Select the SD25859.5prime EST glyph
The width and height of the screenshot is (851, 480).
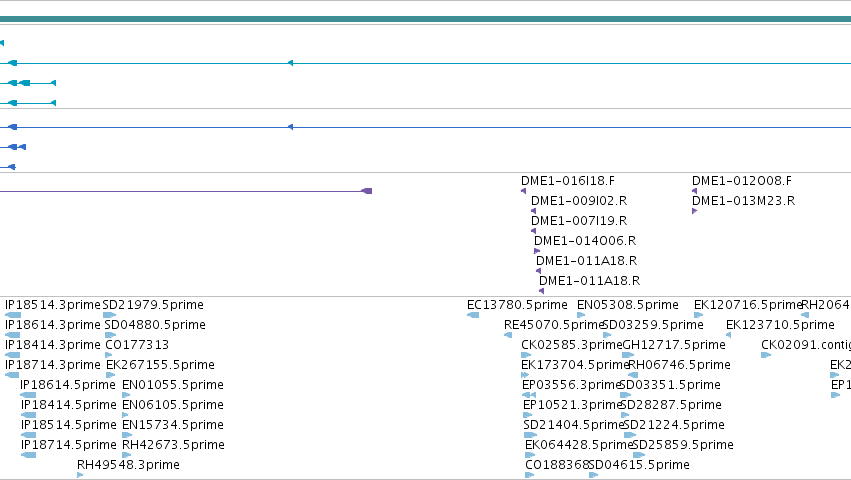click(639, 455)
